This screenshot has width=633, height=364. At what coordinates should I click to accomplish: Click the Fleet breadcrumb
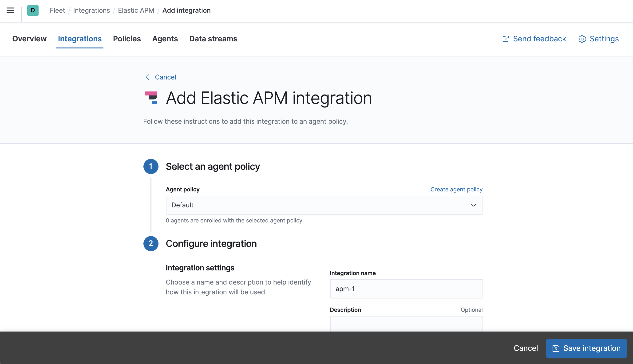57,10
